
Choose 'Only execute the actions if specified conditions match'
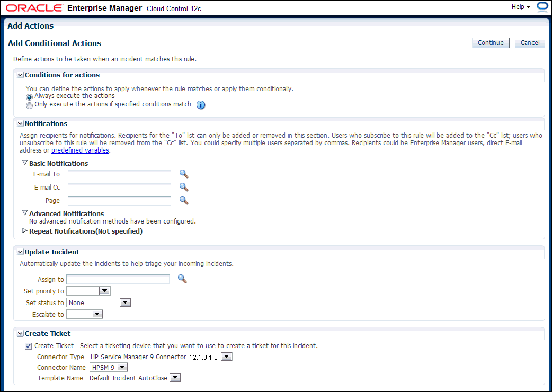click(x=29, y=104)
